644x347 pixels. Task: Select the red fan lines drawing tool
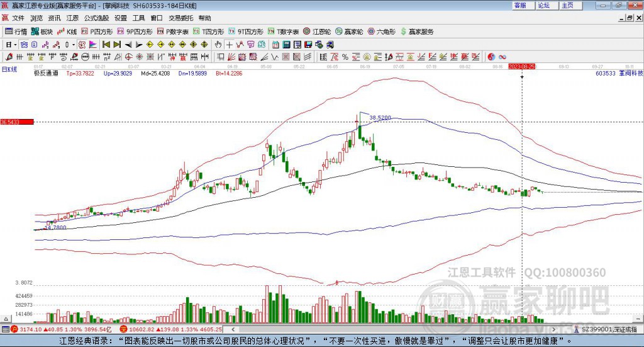231,57
